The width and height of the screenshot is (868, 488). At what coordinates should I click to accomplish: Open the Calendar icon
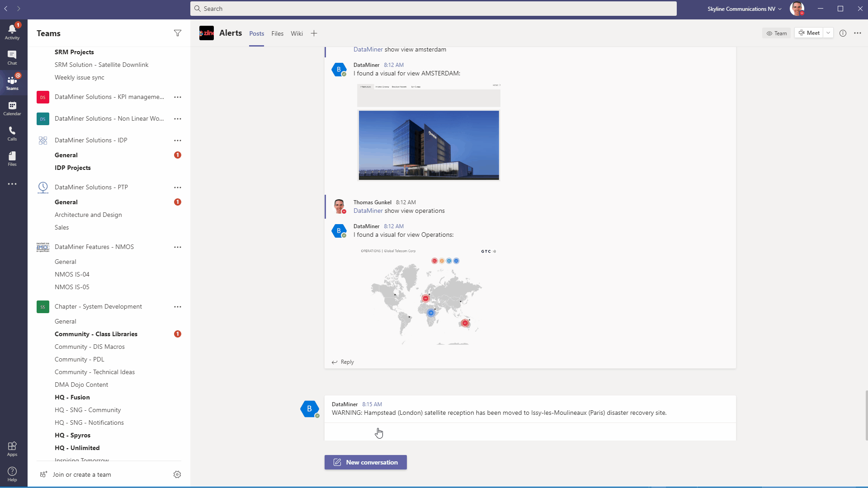(x=12, y=108)
